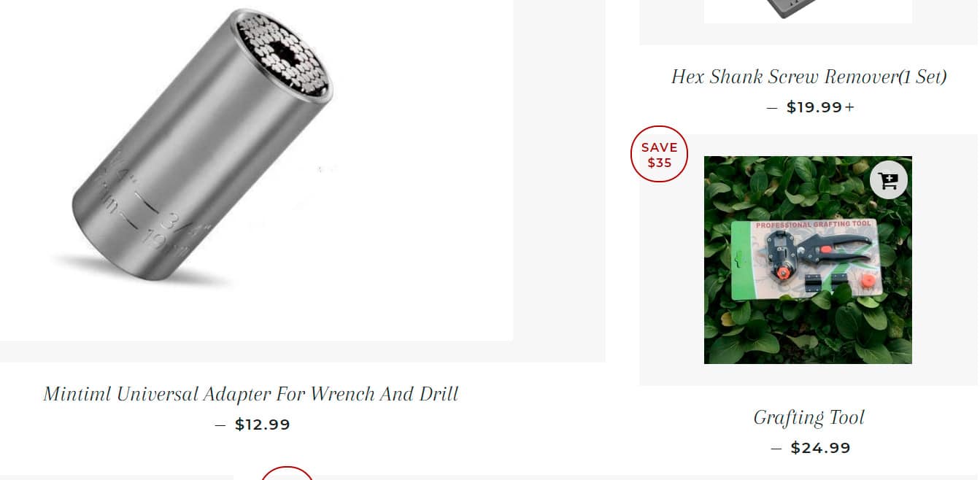View the partial screw remover image at top
The width and height of the screenshot is (980, 480).
click(808, 12)
